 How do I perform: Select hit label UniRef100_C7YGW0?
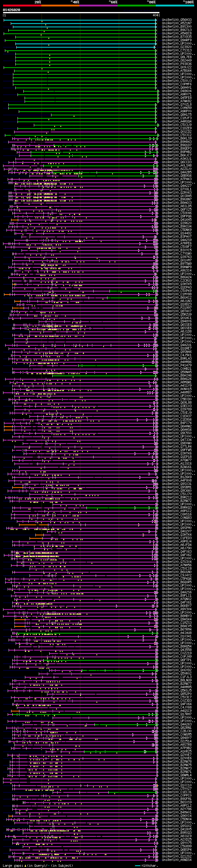[x=177, y=253]
